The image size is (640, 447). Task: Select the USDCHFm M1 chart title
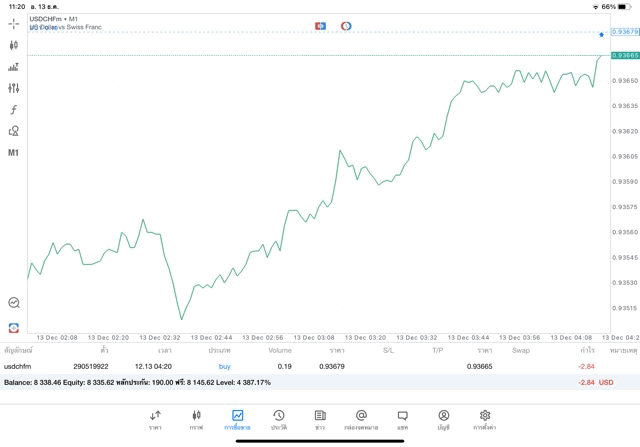53,19
